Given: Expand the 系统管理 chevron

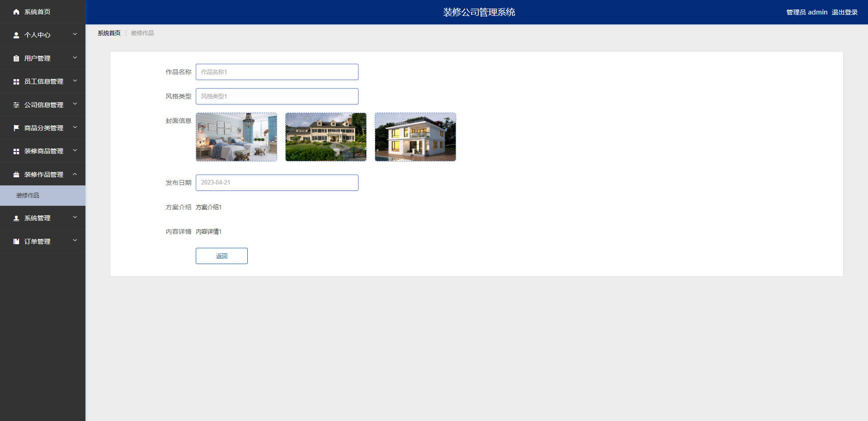Looking at the screenshot, I should tap(75, 218).
